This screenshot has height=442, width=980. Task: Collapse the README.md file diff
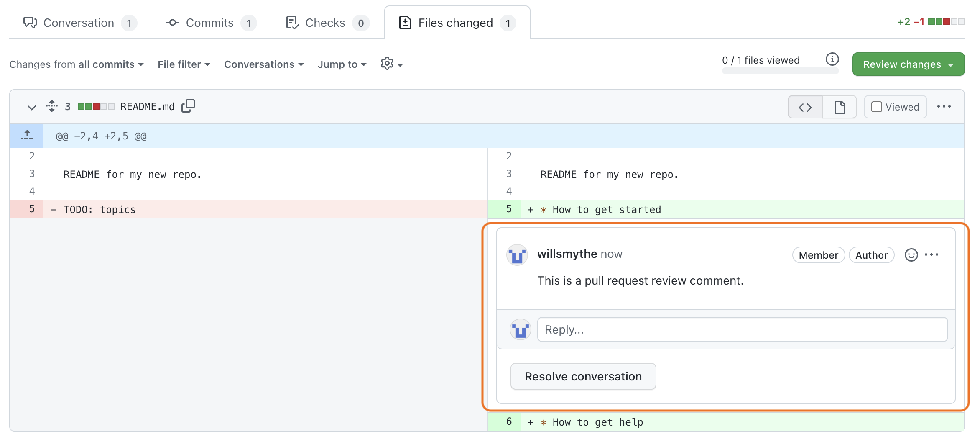tap(32, 107)
